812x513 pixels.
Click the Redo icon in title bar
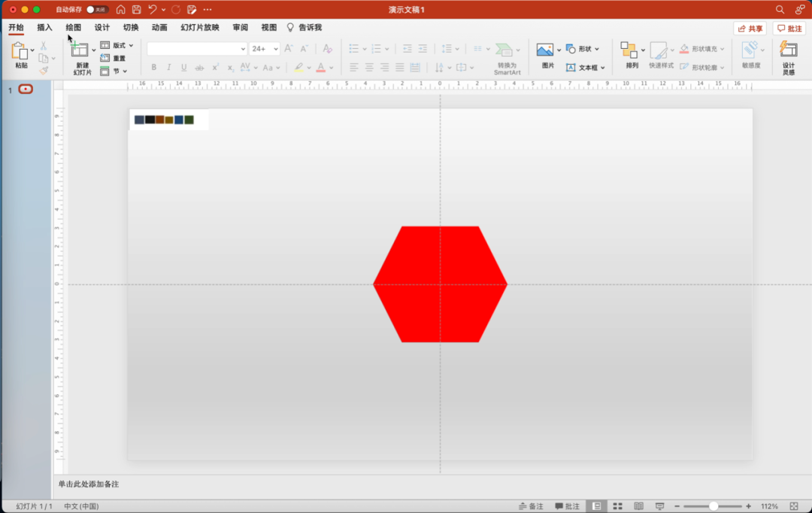click(x=175, y=9)
